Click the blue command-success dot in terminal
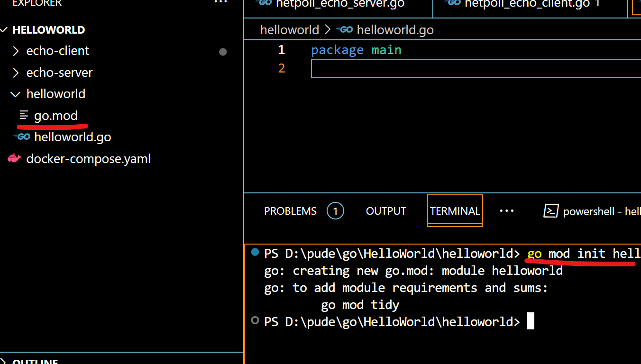 [255, 252]
